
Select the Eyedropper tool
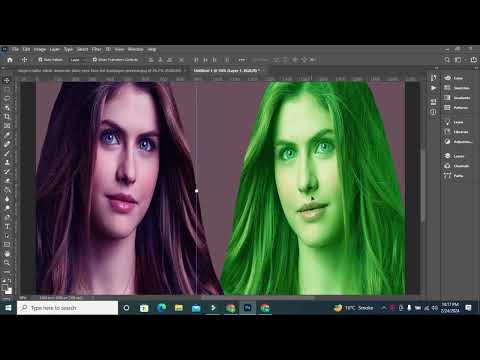click(x=7, y=135)
